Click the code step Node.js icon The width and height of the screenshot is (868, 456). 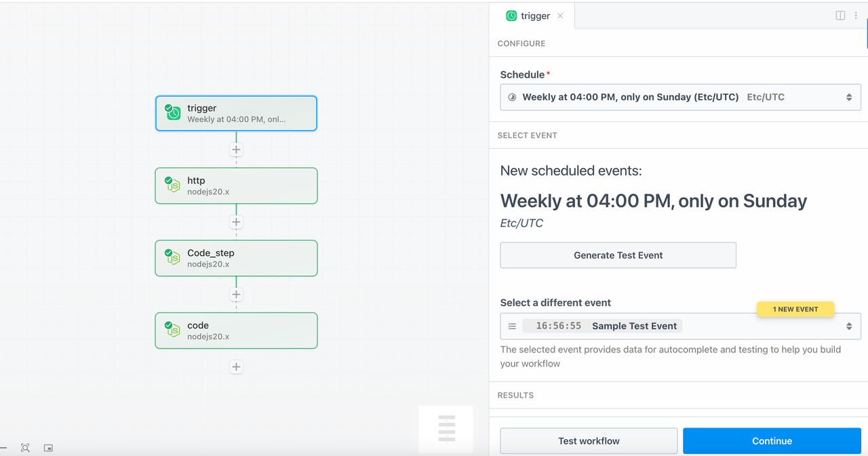coord(173,329)
